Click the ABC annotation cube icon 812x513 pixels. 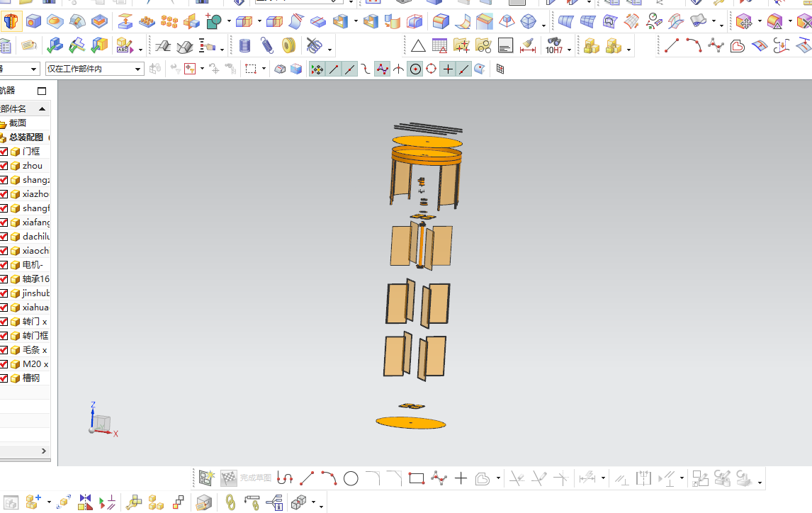point(124,46)
